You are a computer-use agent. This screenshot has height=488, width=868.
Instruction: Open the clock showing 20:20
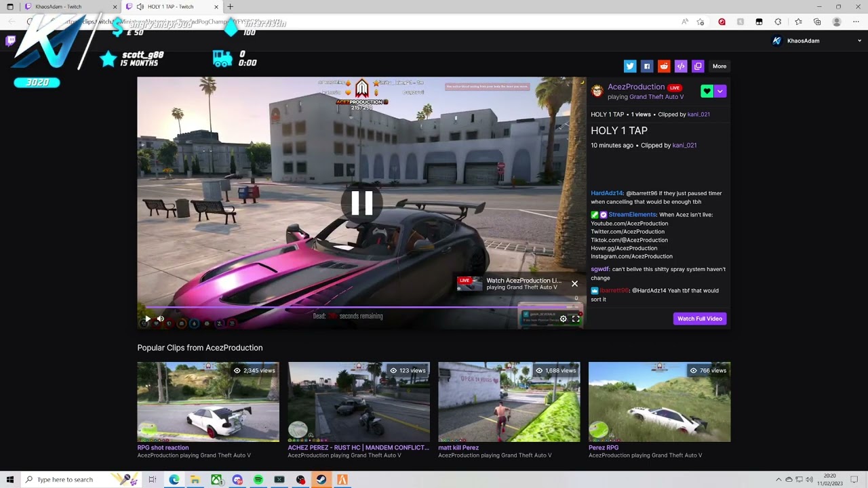829,479
